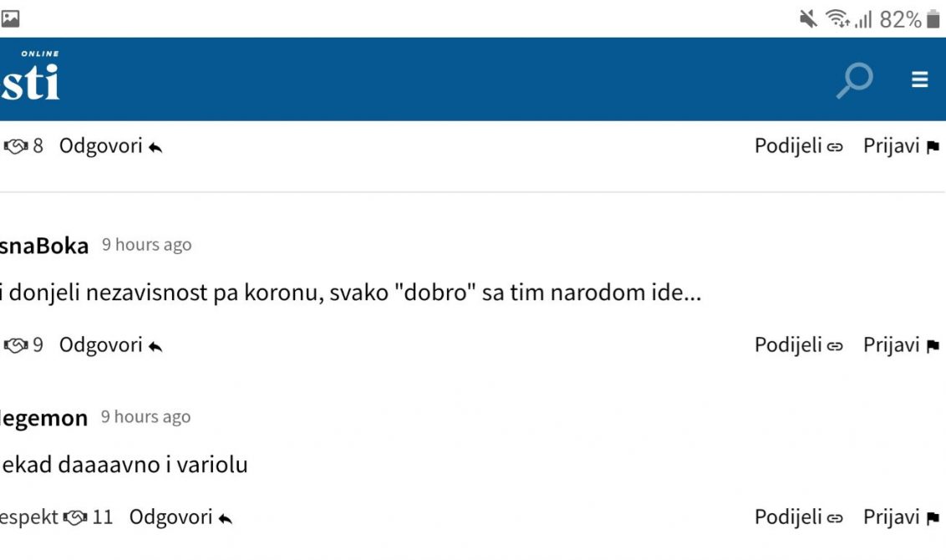
Task: Open the snaBoka commenter profile name
Action: pyautogui.click(x=44, y=246)
